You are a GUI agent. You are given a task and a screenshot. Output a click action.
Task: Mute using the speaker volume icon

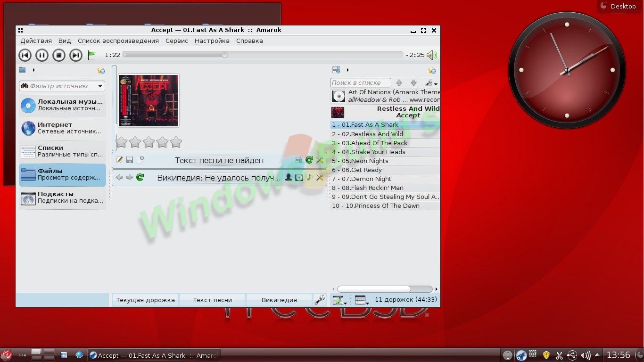432,55
